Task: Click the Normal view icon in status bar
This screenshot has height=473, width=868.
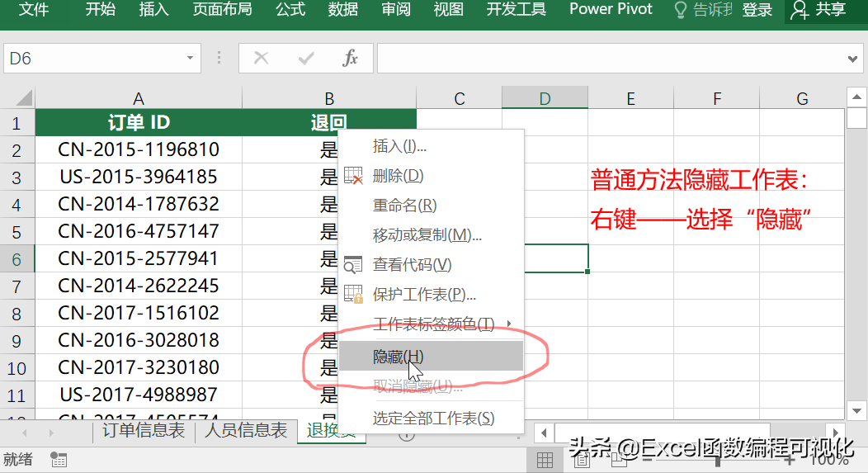Action: tap(545, 460)
